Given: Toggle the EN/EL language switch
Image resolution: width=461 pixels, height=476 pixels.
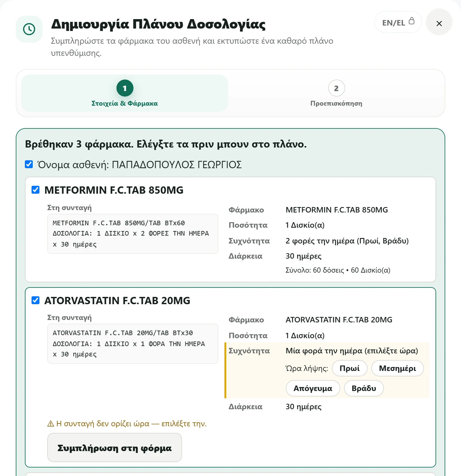Looking at the screenshot, I should 398,22.
